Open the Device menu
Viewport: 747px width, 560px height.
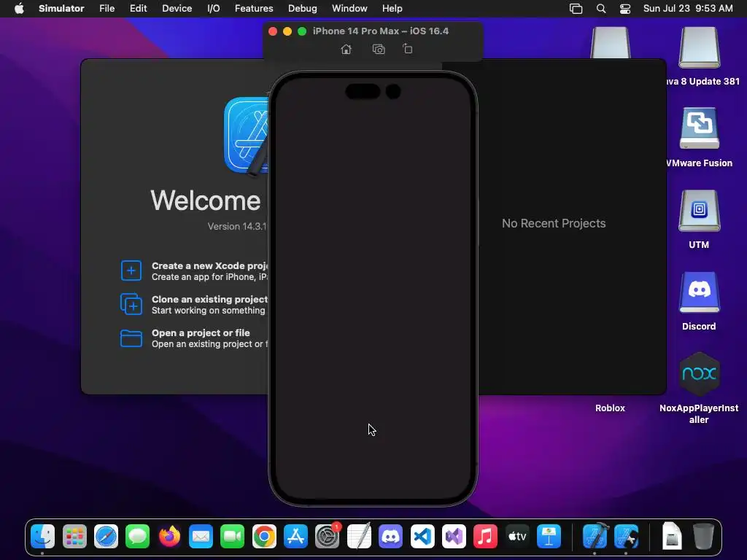pos(177,9)
